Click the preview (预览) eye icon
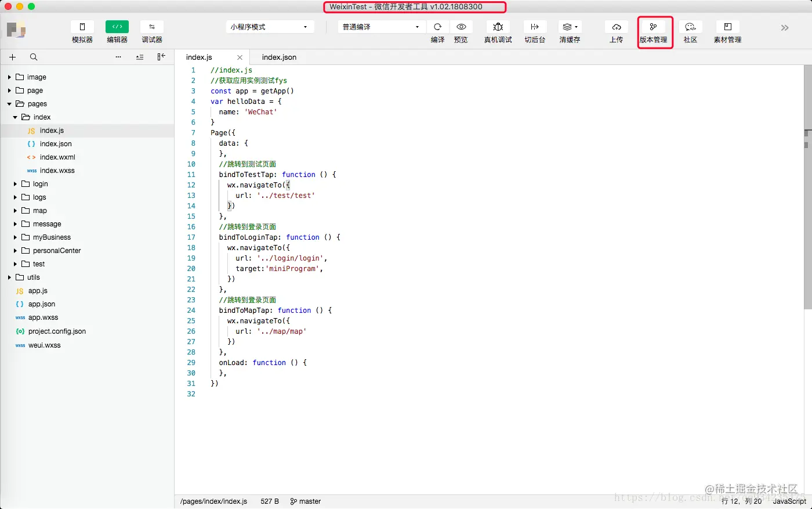The image size is (812, 509). click(x=461, y=27)
